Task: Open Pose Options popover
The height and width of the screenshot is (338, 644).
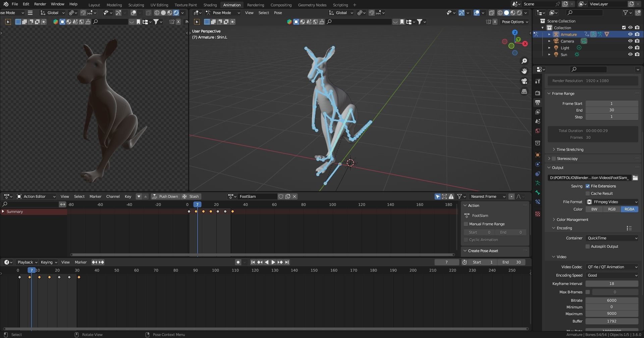Action: tap(515, 22)
